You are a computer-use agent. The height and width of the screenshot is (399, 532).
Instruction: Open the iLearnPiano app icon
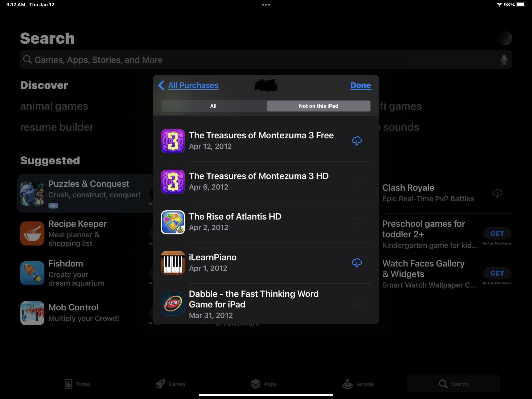click(173, 263)
